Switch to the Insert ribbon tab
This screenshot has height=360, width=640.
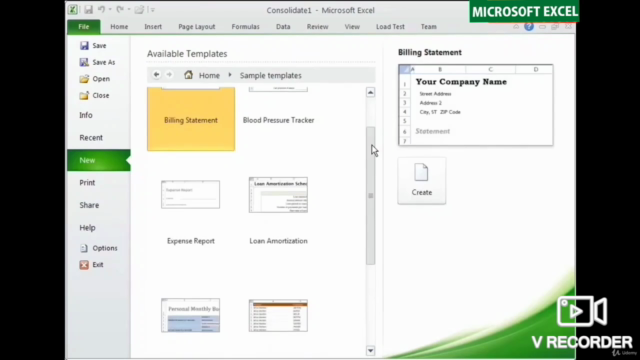coord(153,27)
